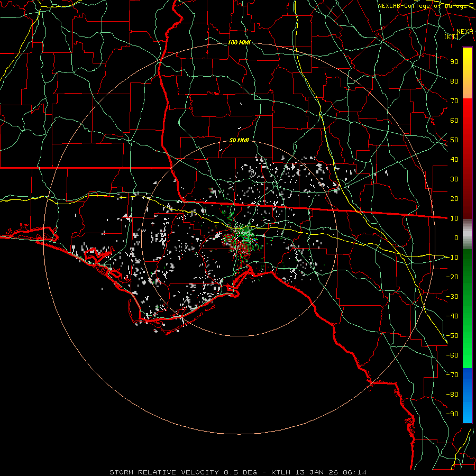The height and width of the screenshot is (476, 476).
Task: Click the positive 40 velocity scale label
Action: 454,160
